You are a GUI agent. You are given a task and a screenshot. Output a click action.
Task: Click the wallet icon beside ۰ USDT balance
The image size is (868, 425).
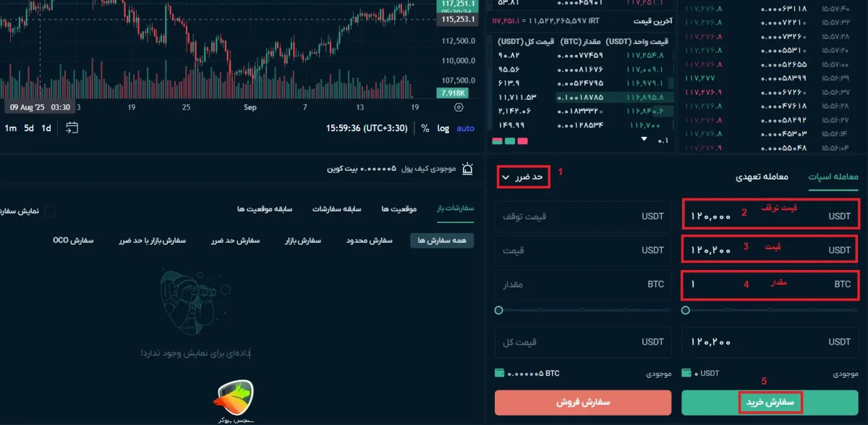(x=686, y=374)
